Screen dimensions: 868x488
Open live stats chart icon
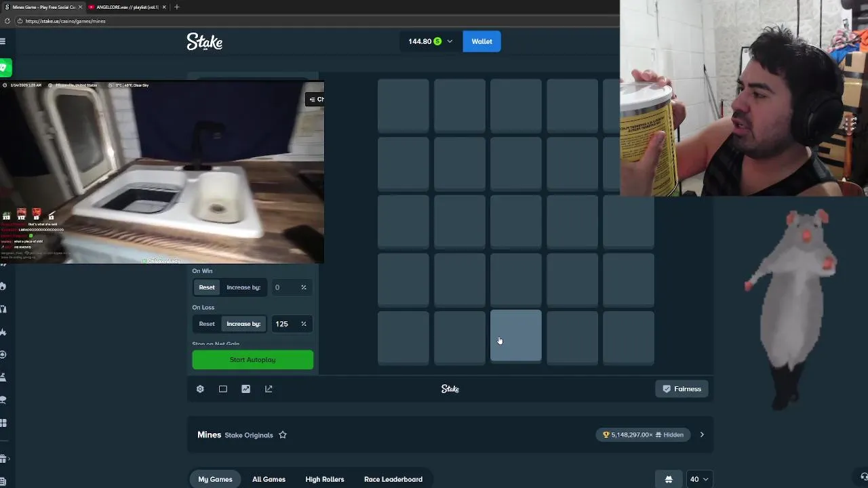[245, 389]
